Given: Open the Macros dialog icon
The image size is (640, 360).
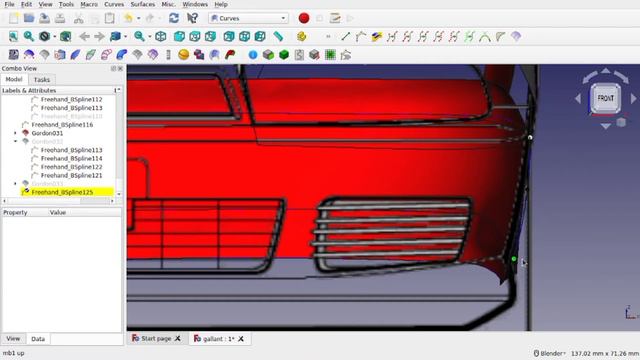Looking at the screenshot, I should click(x=335, y=18).
